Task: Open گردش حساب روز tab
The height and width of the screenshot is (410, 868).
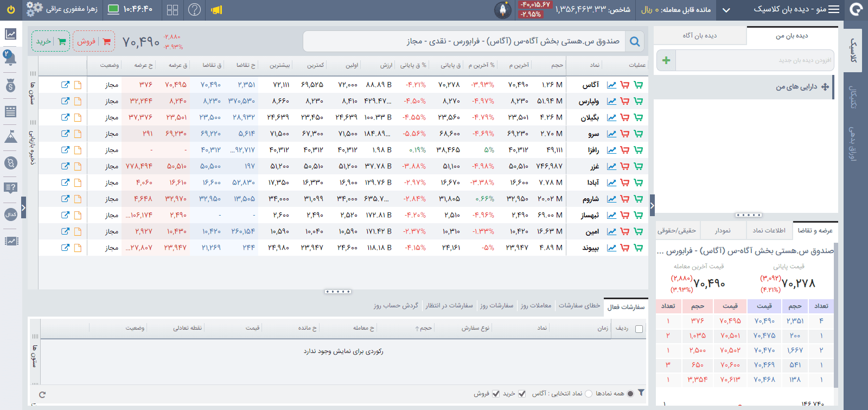Action: pyautogui.click(x=396, y=306)
